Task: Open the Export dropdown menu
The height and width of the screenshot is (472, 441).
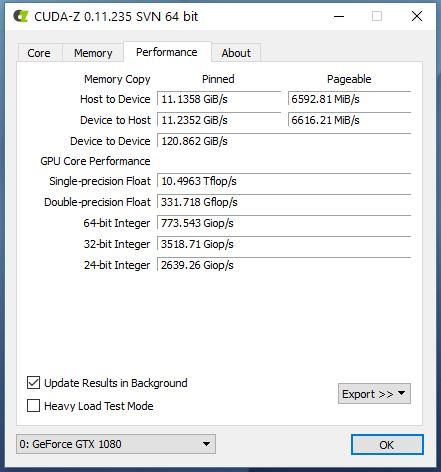Action: pos(374,394)
